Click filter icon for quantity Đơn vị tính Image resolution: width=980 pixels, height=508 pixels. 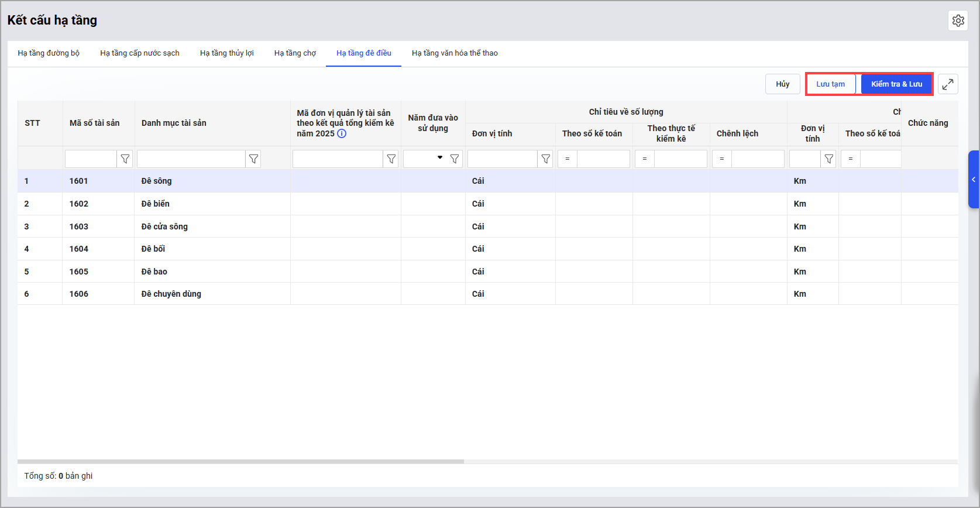[545, 159]
